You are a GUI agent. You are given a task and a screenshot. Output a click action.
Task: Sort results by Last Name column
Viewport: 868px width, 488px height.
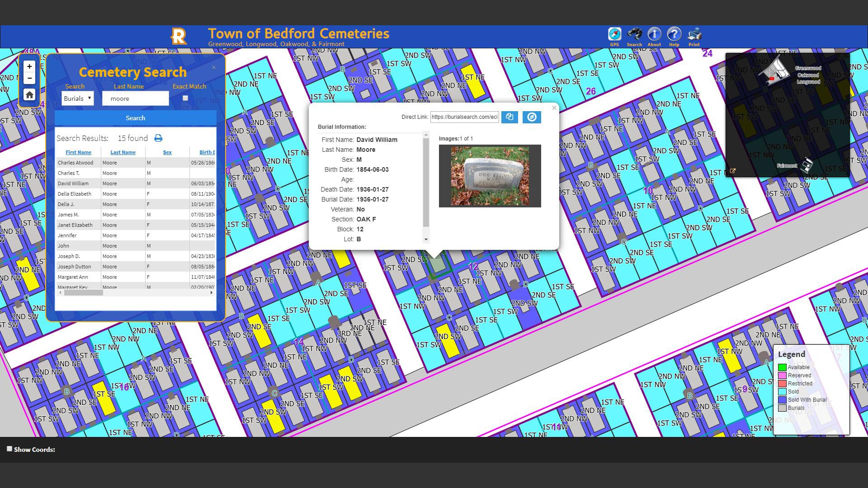[123, 152]
